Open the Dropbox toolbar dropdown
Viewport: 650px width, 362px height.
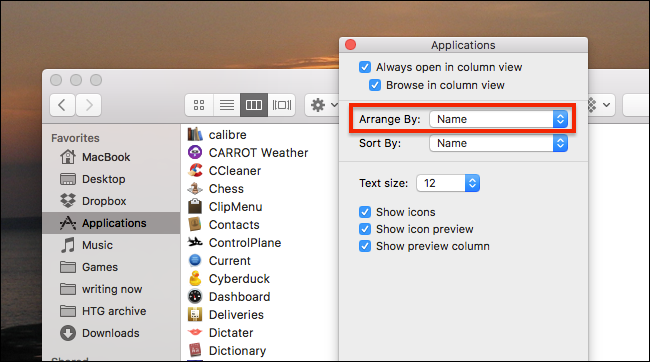click(601, 105)
